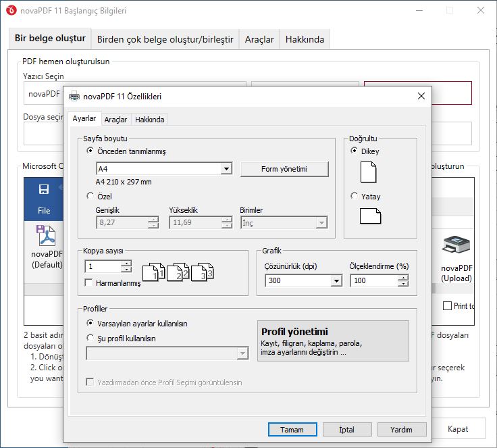Click the Kopya sayısı input field

(x=103, y=266)
